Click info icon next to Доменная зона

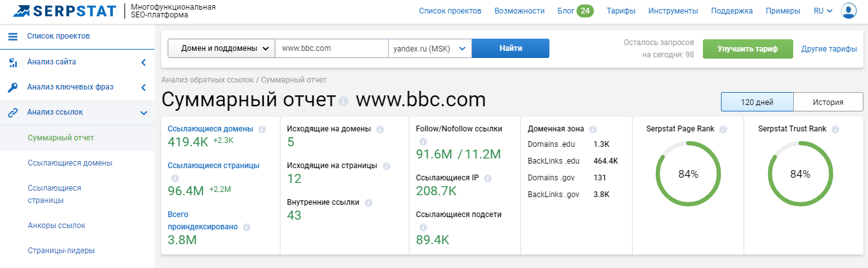point(593,129)
